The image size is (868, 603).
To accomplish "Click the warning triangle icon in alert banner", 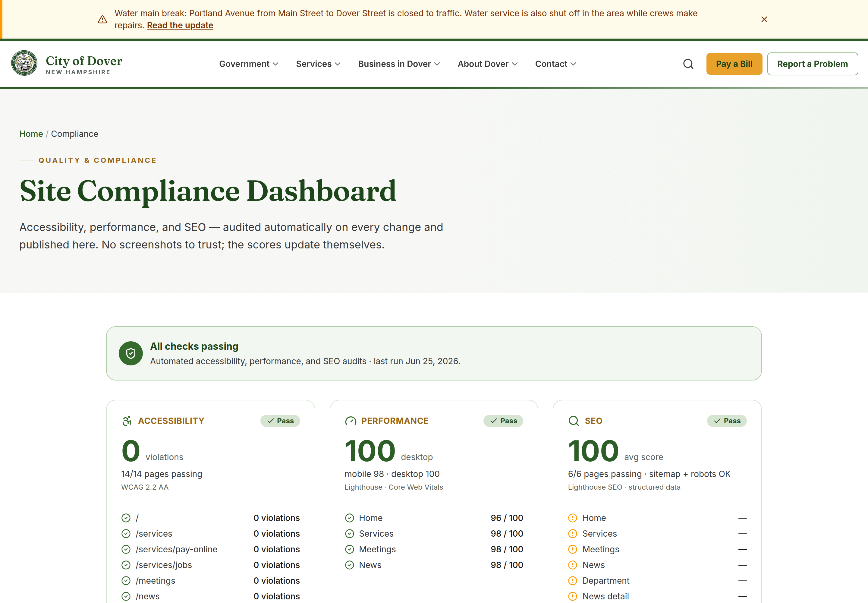I will [102, 19].
